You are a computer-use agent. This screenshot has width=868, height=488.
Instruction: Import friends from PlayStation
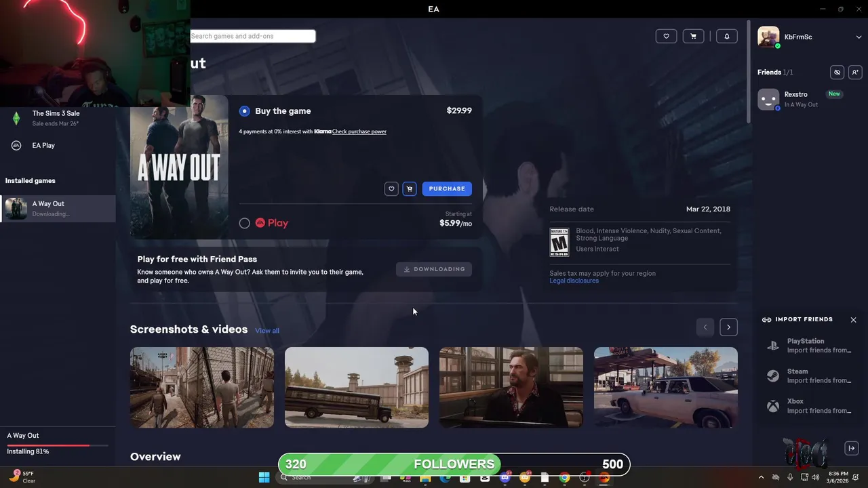tap(808, 346)
